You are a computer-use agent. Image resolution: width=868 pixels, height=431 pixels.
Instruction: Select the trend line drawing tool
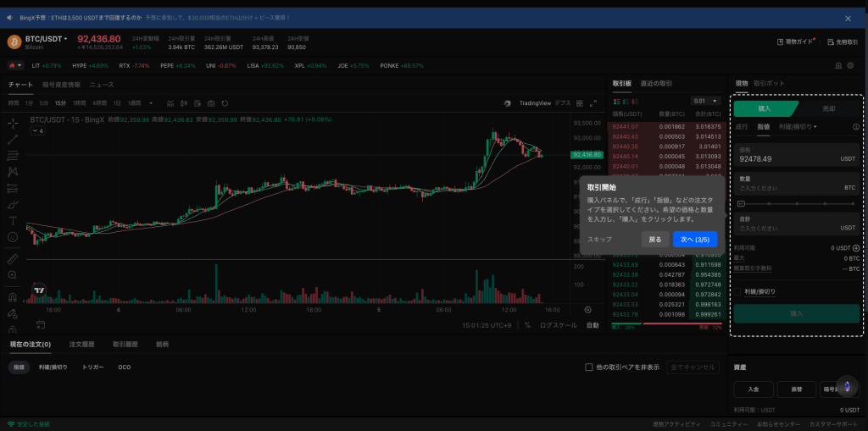pos(13,140)
